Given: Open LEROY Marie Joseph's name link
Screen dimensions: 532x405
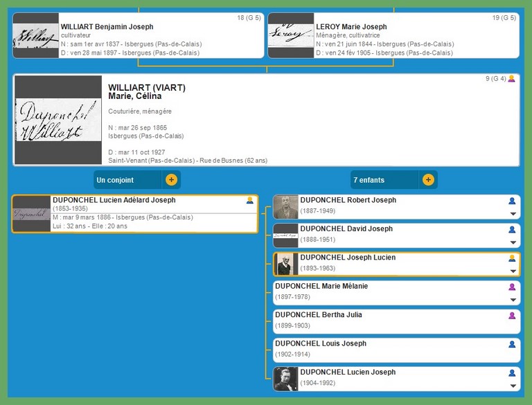Looking at the screenshot, I should point(351,27).
